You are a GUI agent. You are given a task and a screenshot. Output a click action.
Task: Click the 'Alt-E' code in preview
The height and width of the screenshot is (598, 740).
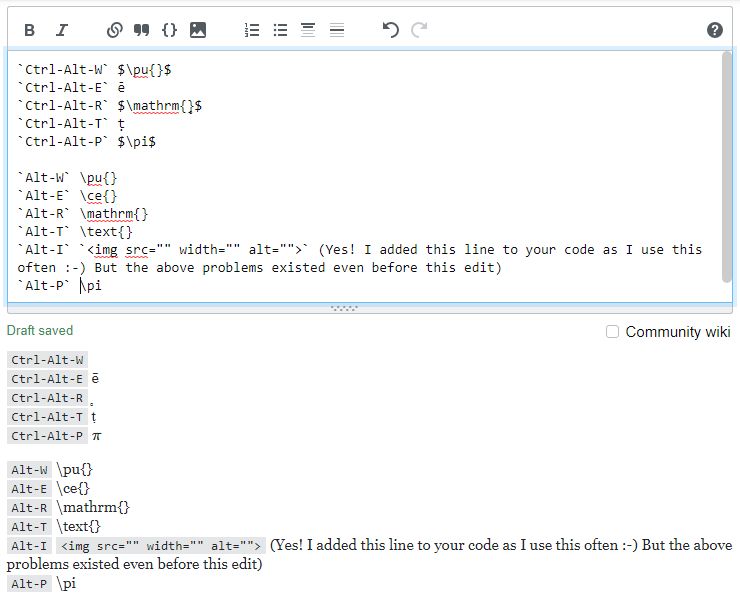point(29,489)
